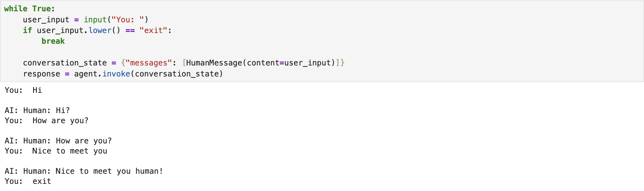The image size is (644, 191).
Task: Click the output 'You: Nice to meet you'
Action: pos(56,151)
